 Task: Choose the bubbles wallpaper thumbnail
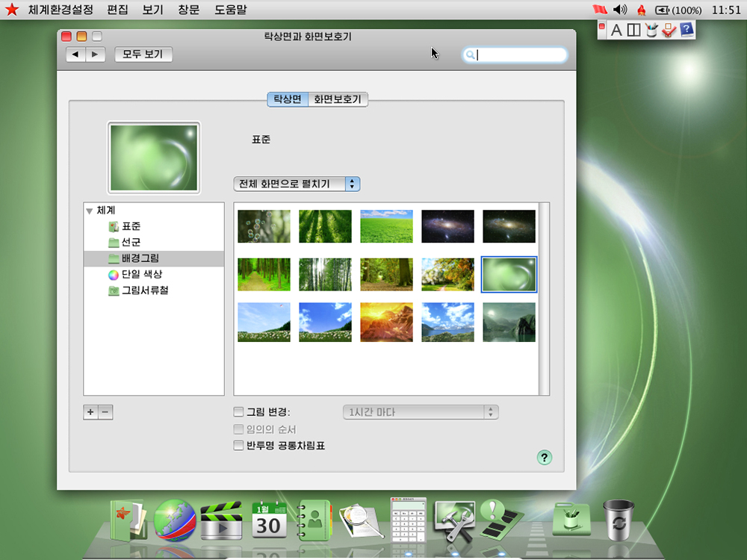click(x=264, y=226)
